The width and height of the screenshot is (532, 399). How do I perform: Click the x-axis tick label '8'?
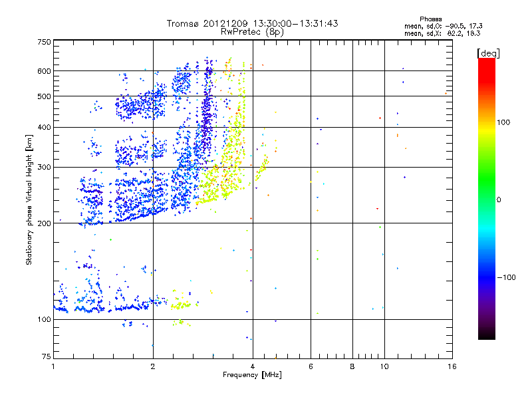[352, 366]
